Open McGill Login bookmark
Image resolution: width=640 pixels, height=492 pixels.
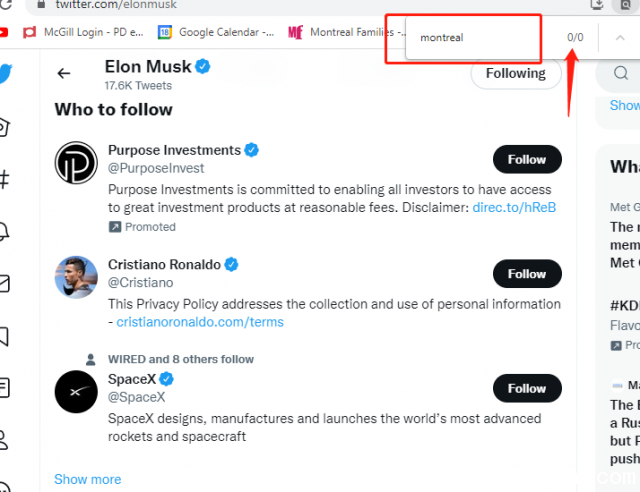point(84,32)
